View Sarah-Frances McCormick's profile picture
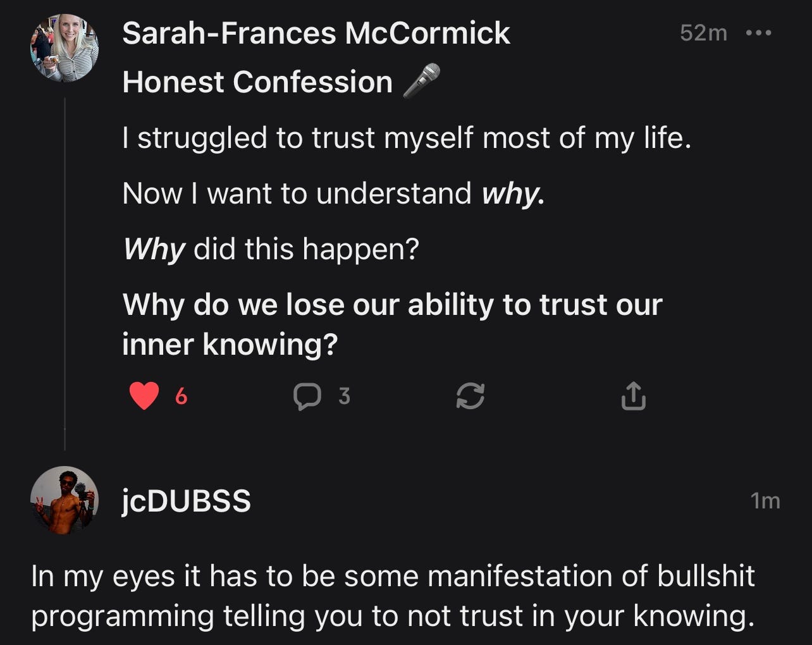This screenshot has width=812, height=645. 65,48
